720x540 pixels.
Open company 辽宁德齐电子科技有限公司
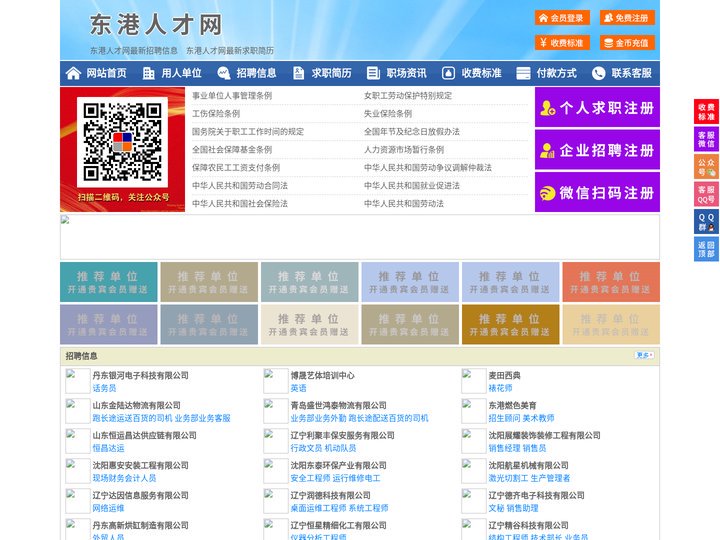tap(536, 495)
